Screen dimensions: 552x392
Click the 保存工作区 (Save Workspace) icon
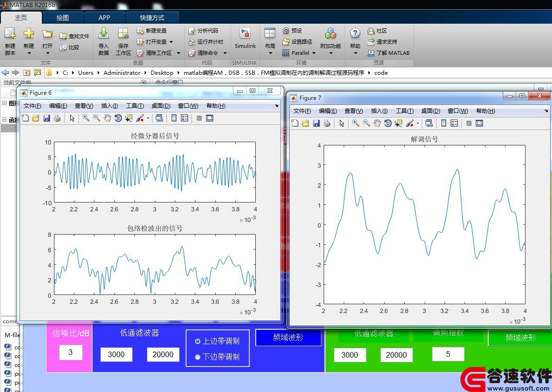123,41
